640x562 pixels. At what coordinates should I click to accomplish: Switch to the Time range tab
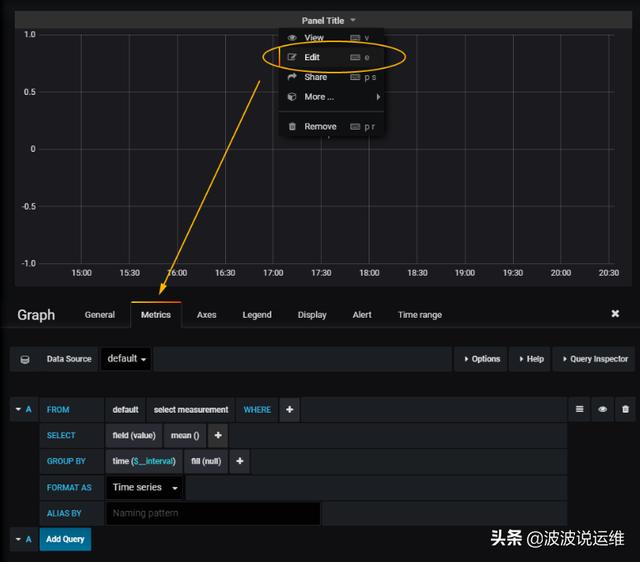click(420, 315)
